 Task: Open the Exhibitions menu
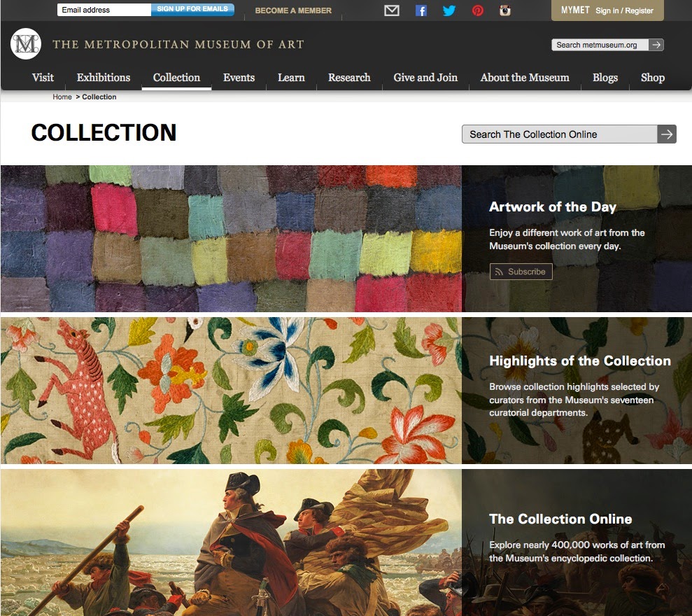(x=104, y=77)
